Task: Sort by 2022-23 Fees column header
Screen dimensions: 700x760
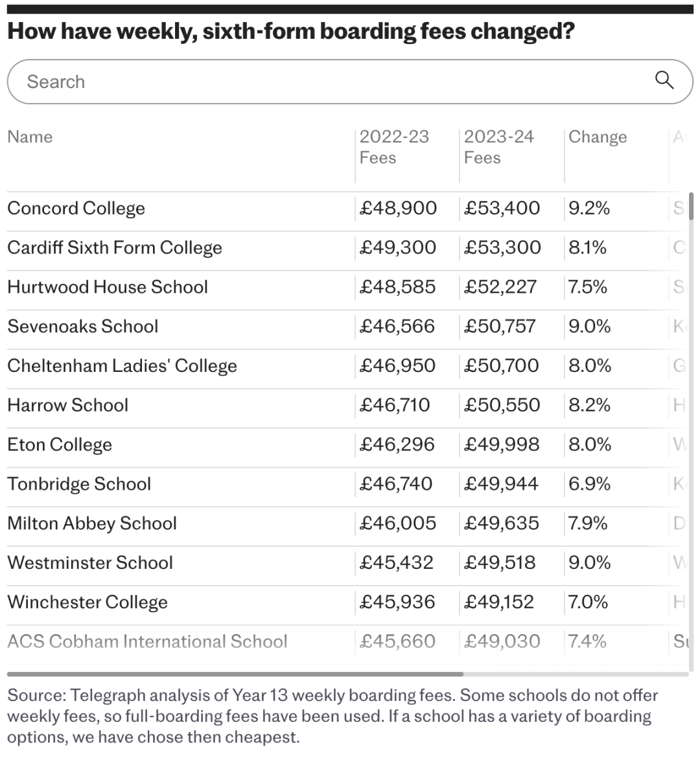Action: (x=394, y=147)
